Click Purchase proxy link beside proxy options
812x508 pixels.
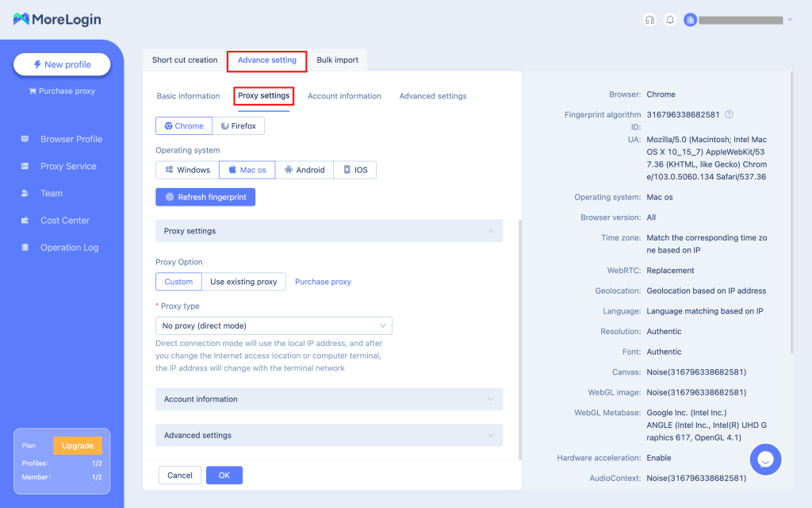tap(324, 282)
